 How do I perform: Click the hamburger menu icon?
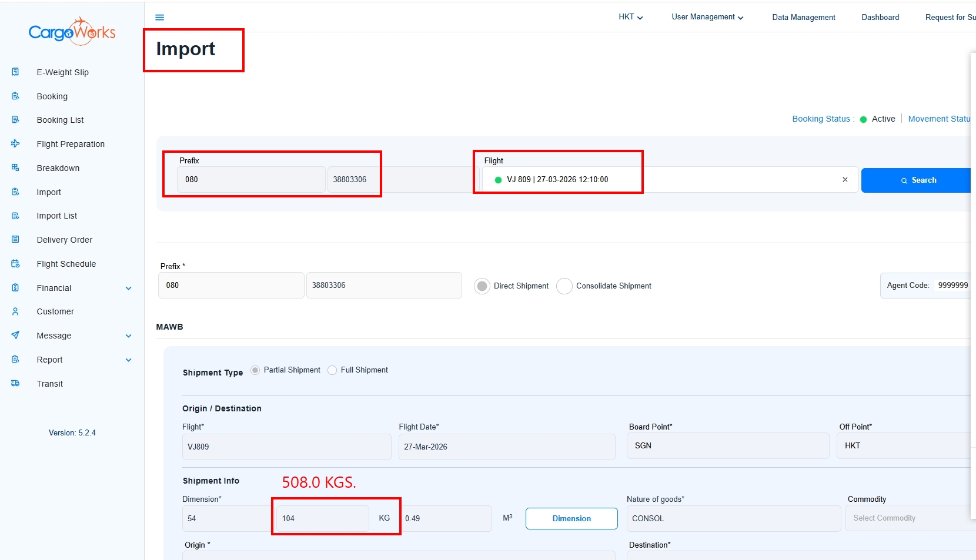[159, 18]
